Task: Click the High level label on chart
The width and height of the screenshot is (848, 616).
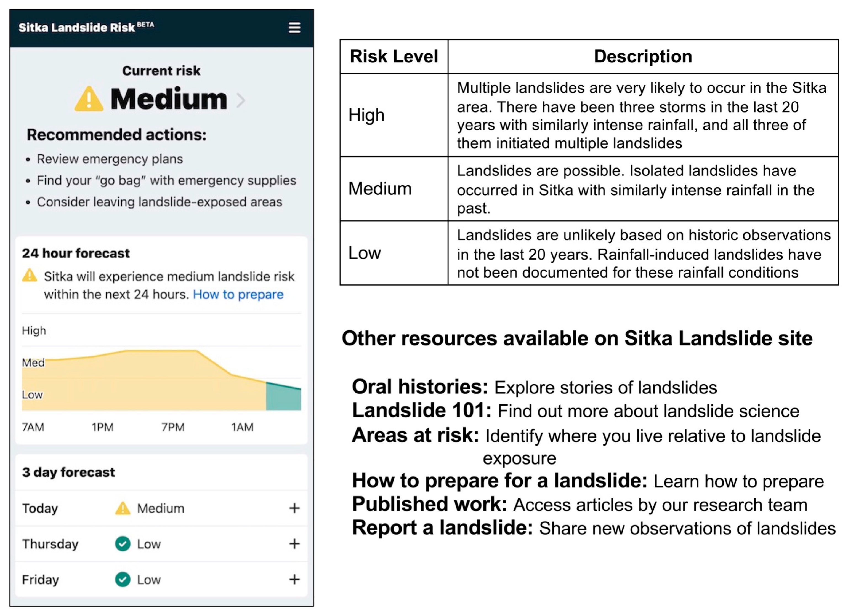Action: pos(34,330)
